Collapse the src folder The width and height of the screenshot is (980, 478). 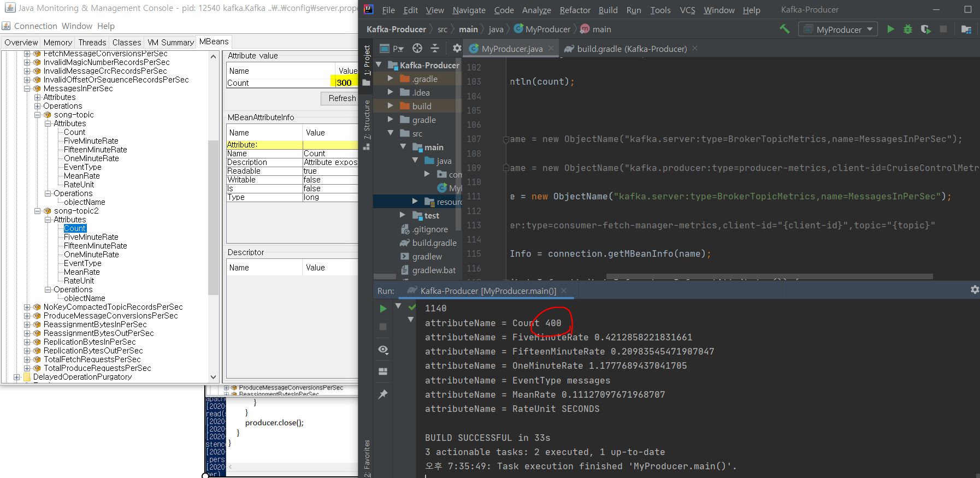390,133
